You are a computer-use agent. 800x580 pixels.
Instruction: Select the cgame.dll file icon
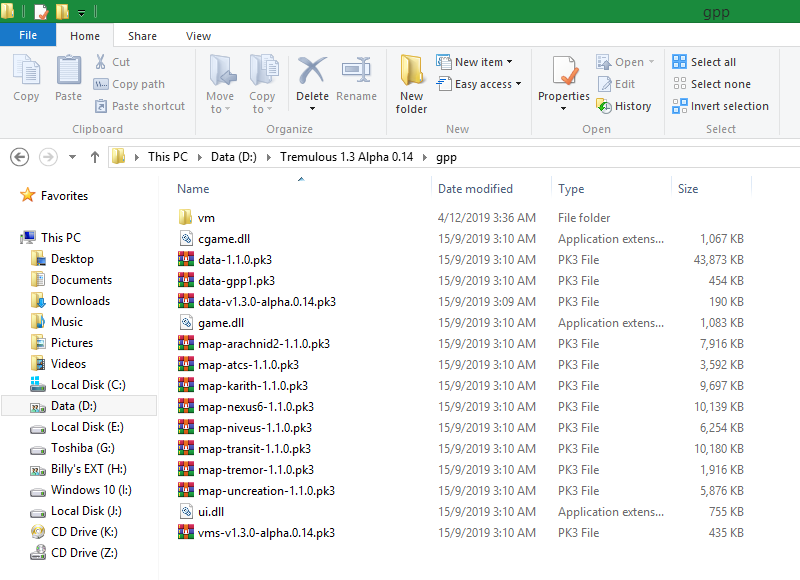(185, 238)
